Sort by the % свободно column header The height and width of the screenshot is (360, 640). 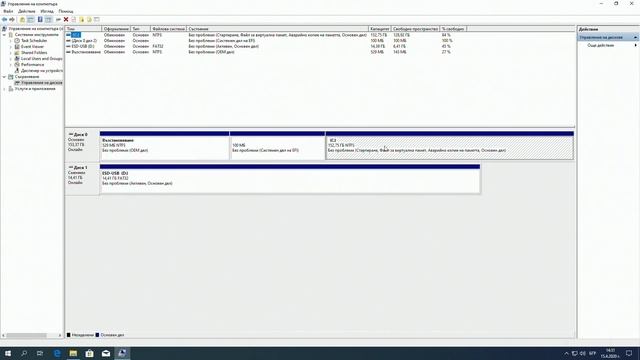click(453, 29)
